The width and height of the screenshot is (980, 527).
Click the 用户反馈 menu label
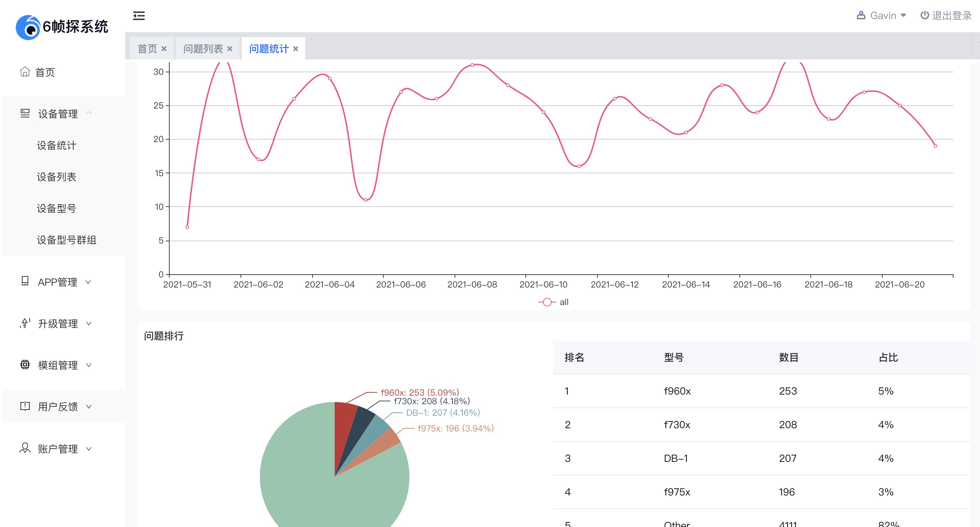[x=58, y=406]
